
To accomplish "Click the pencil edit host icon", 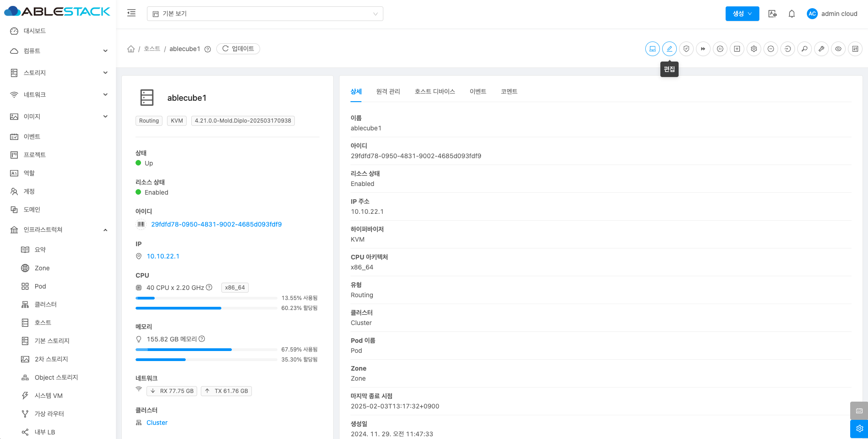I will [669, 49].
